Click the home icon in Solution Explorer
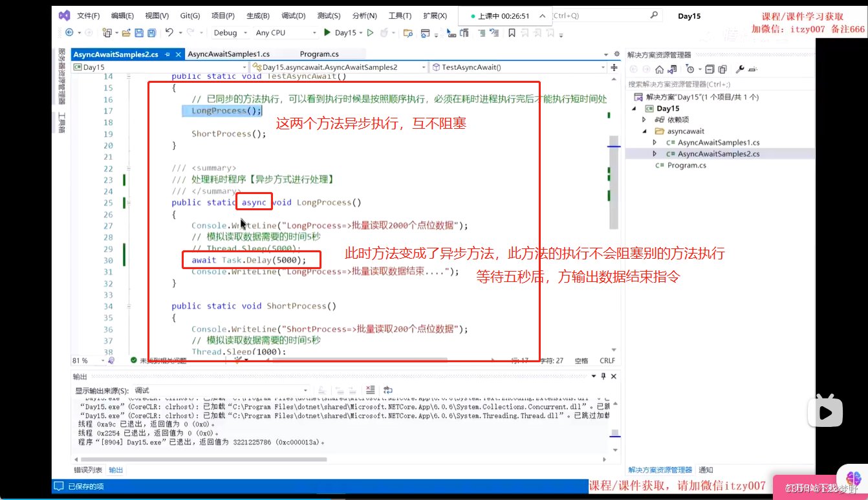Screen dimensions: 868x500 659,69
